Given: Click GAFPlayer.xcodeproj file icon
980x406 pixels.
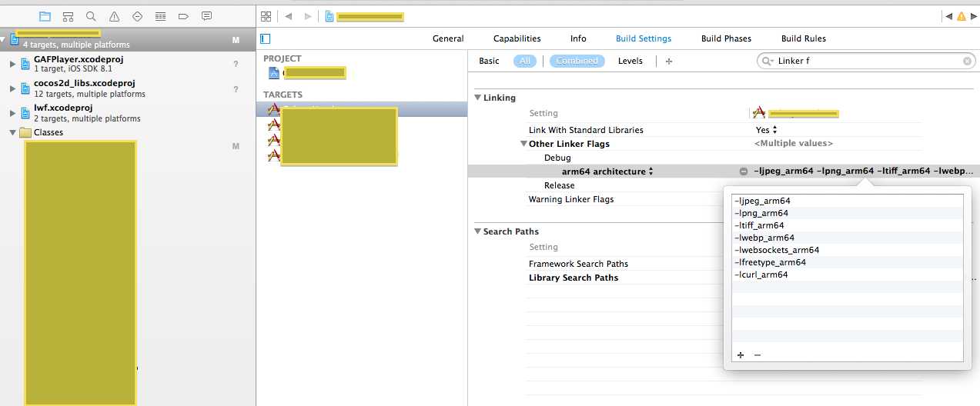Looking at the screenshot, I should [x=25, y=64].
